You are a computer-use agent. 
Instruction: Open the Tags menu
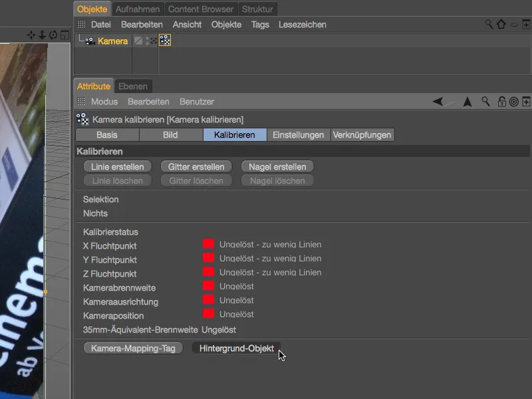[260, 25]
